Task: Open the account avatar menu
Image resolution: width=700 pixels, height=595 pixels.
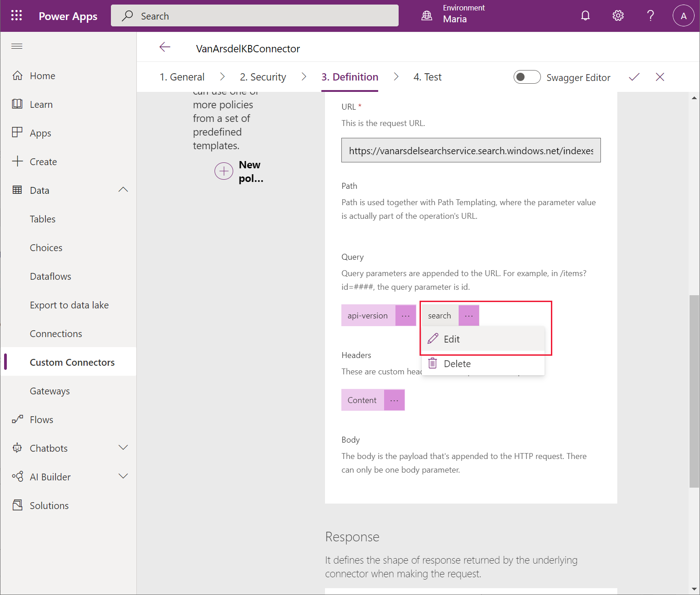Action: tap(683, 16)
